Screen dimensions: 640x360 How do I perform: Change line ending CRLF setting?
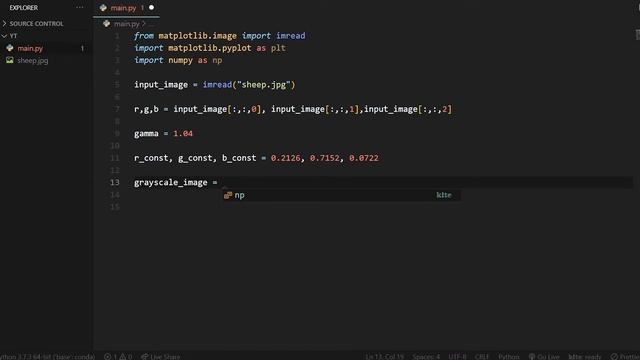482,356
